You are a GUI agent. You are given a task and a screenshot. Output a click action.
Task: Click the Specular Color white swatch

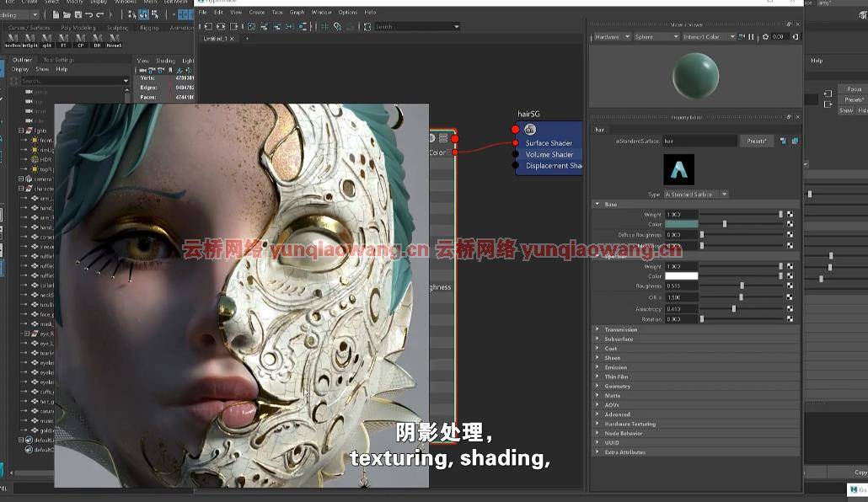click(x=681, y=275)
